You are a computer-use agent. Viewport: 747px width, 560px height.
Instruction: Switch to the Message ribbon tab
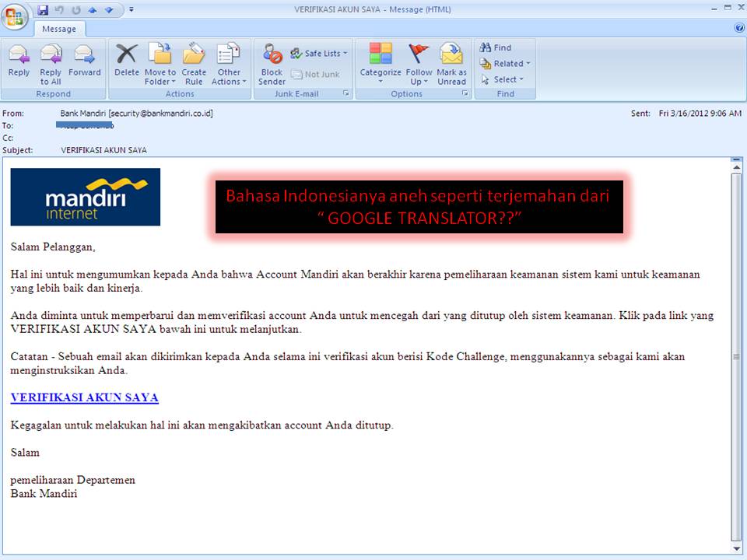59,29
